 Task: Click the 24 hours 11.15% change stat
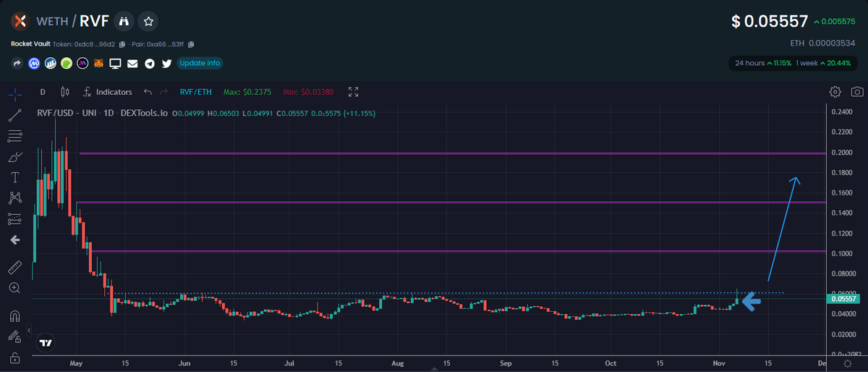[764, 63]
